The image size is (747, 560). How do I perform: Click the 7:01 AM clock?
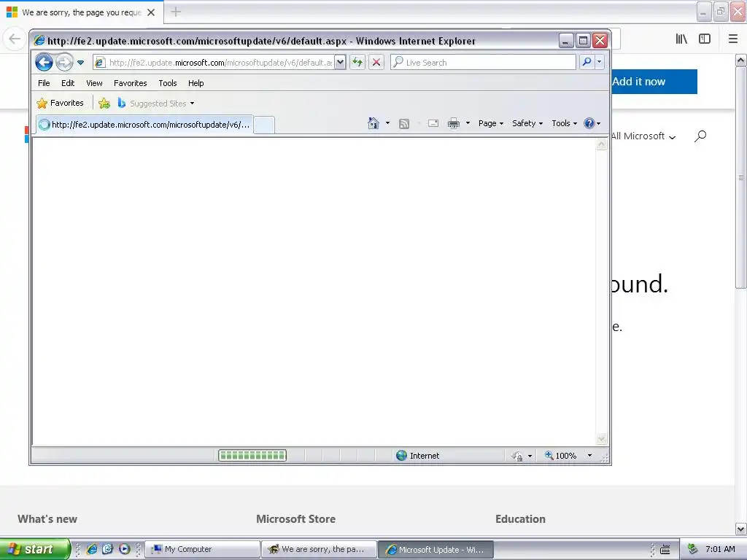tap(720, 549)
